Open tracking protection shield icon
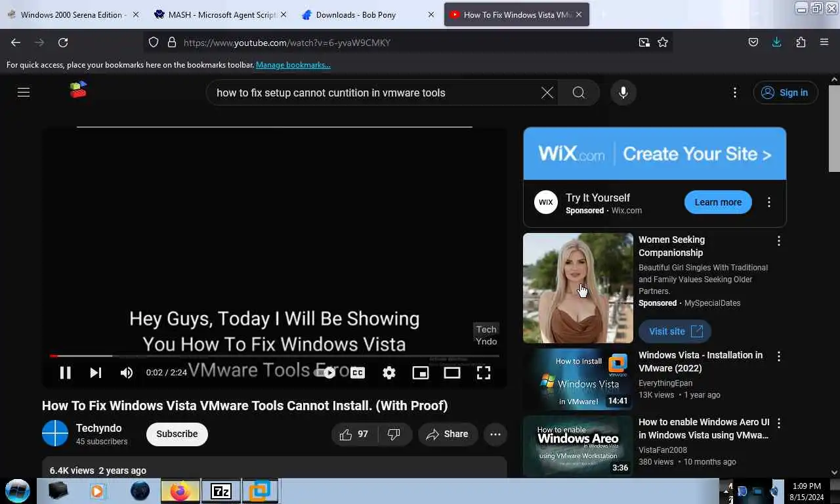The height and width of the screenshot is (504, 840). click(154, 42)
